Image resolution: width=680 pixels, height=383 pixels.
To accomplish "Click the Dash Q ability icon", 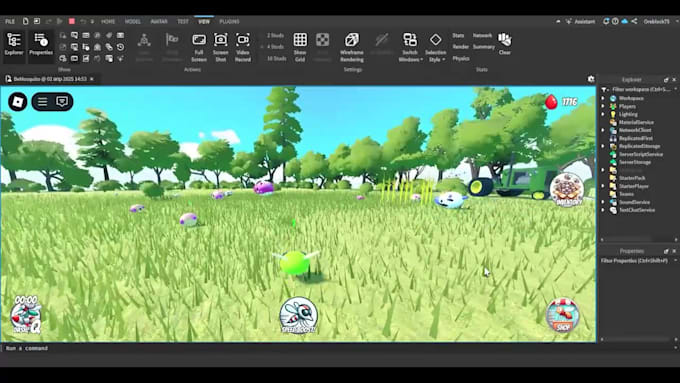I will coord(26,316).
